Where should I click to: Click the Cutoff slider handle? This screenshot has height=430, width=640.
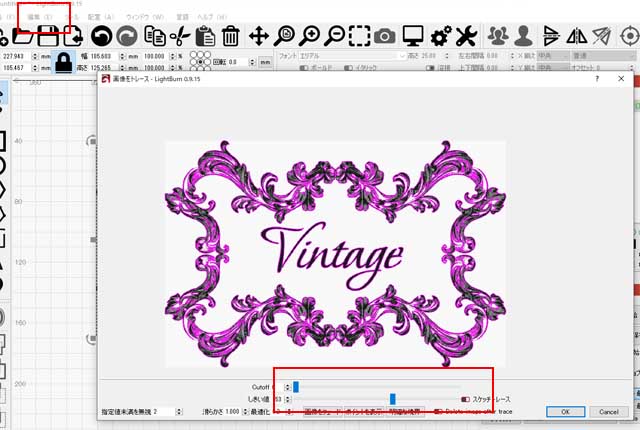(x=296, y=387)
